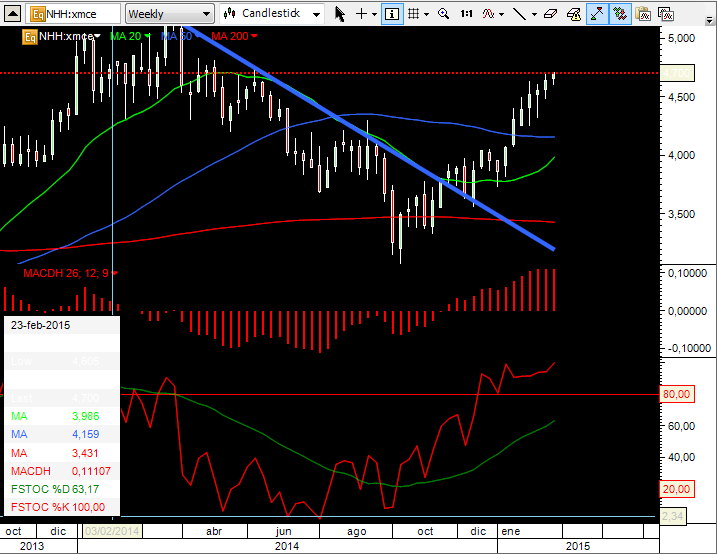Toggle the highlighted red-green markers button

click(620, 14)
